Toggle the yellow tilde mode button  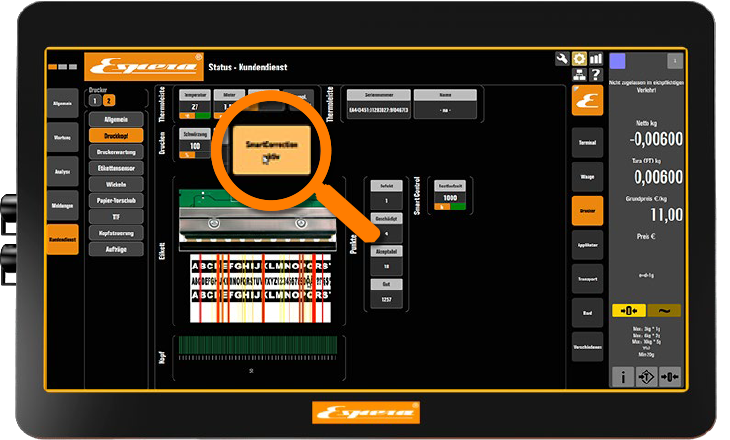click(x=664, y=310)
